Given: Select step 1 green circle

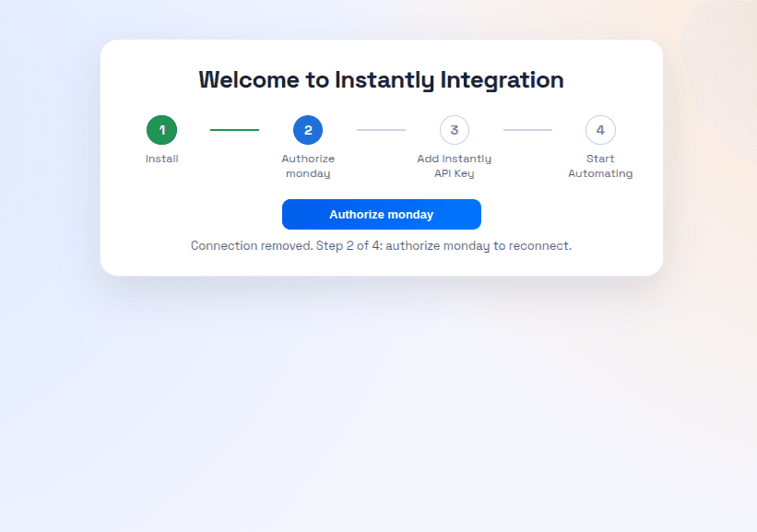Looking at the screenshot, I should point(161,130).
